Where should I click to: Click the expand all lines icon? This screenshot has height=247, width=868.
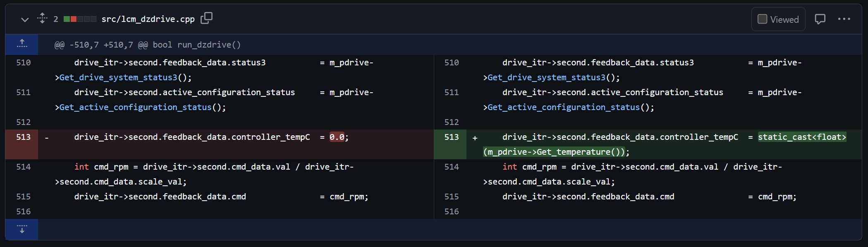(x=42, y=19)
